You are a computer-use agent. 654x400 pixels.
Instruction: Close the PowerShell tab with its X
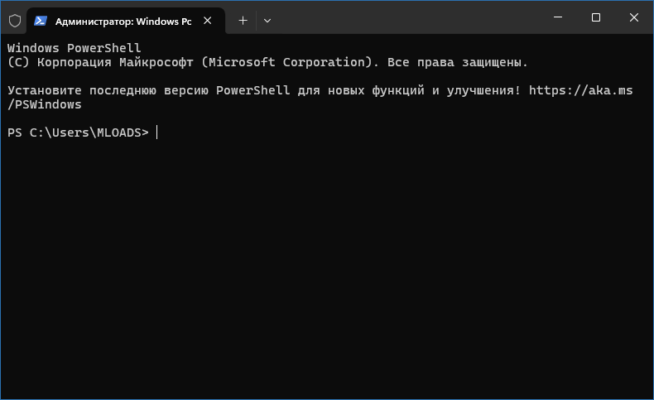click(x=207, y=20)
